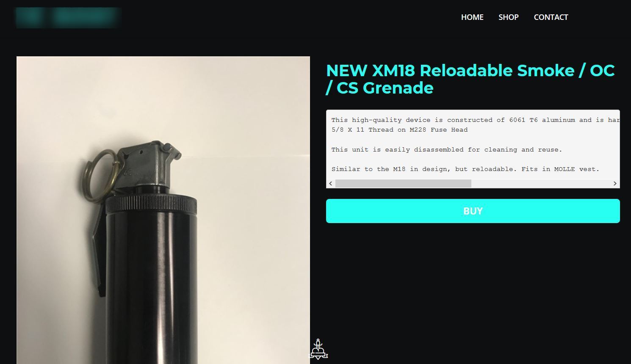
Task: Open the CONTACT page link
Action: 551,17
